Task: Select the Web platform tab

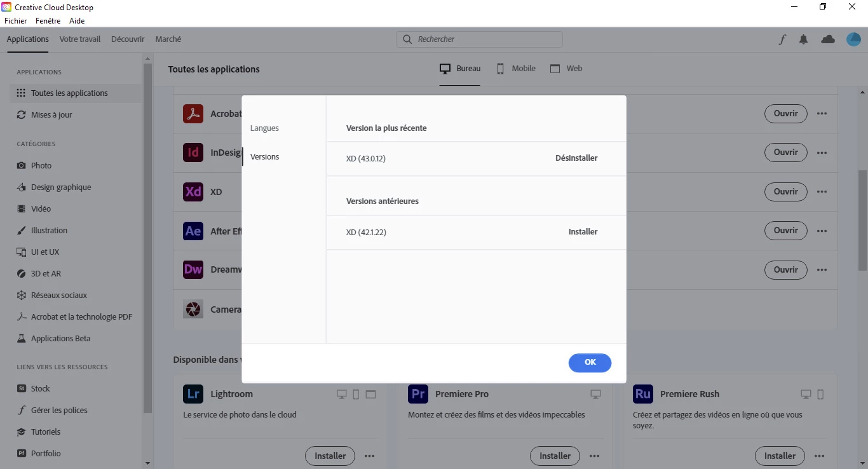Action: coord(566,69)
